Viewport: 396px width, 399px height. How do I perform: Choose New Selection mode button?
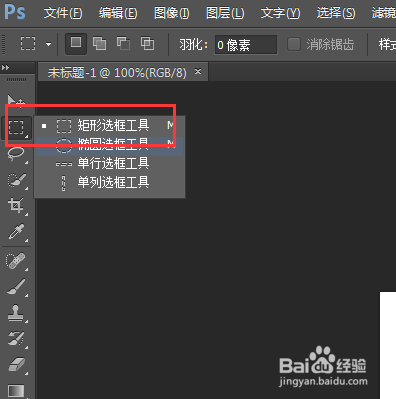(76, 44)
